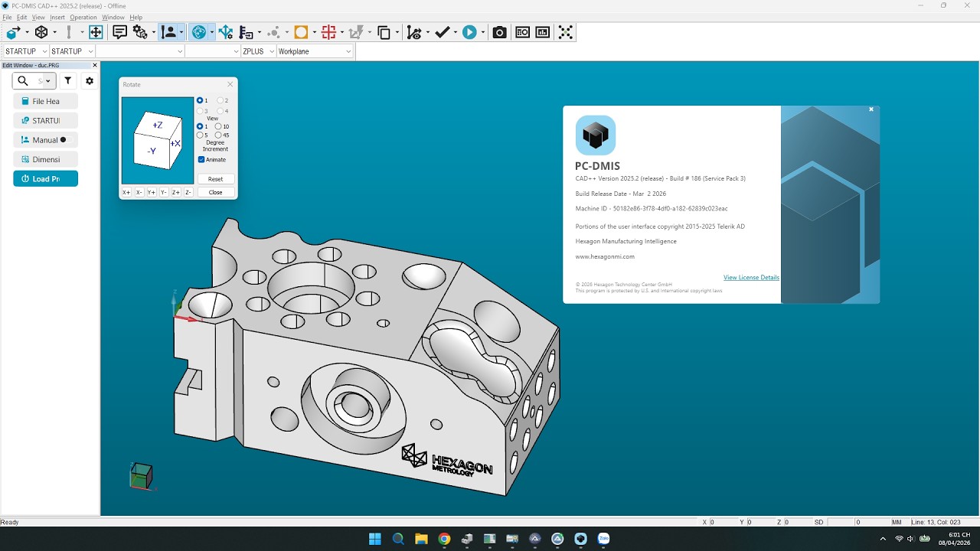The width and height of the screenshot is (980, 551).
Task: Expand the search box dropdown arrow
Action: point(48,80)
